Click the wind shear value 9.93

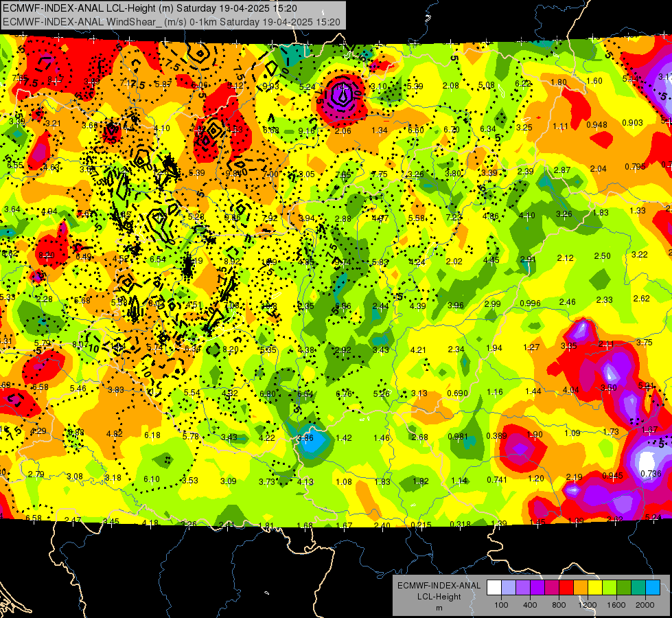click(x=271, y=87)
